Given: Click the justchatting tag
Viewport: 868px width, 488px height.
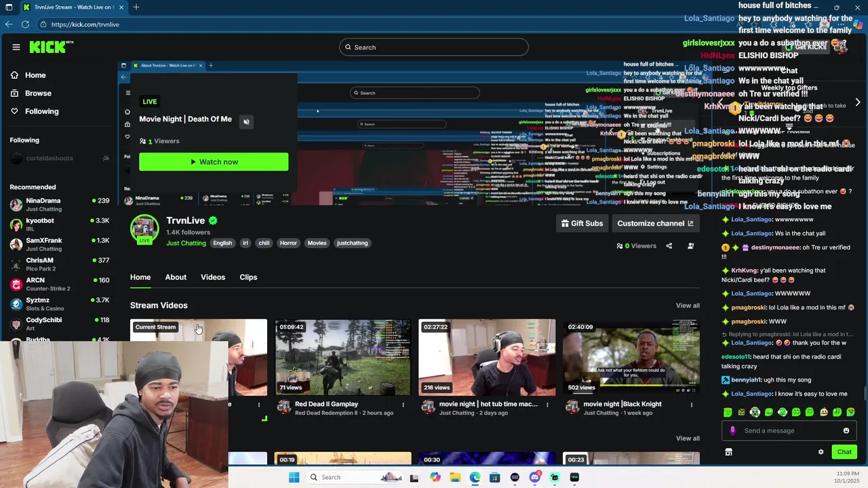Looking at the screenshot, I should pyautogui.click(x=353, y=243).
